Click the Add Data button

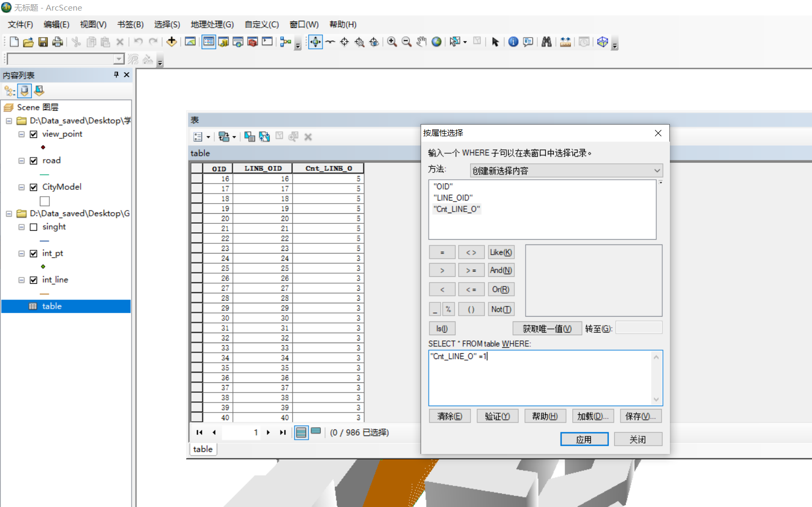click(x=171, y=42)
